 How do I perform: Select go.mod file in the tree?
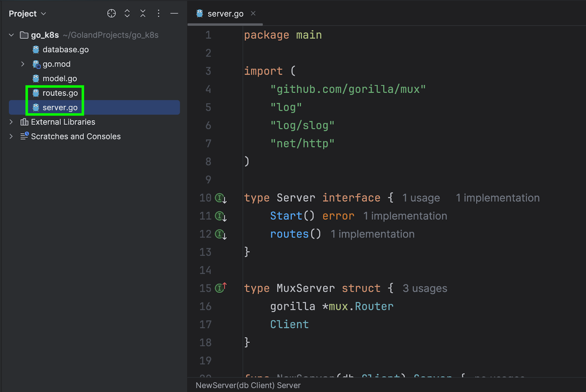(x=56, y=64)
